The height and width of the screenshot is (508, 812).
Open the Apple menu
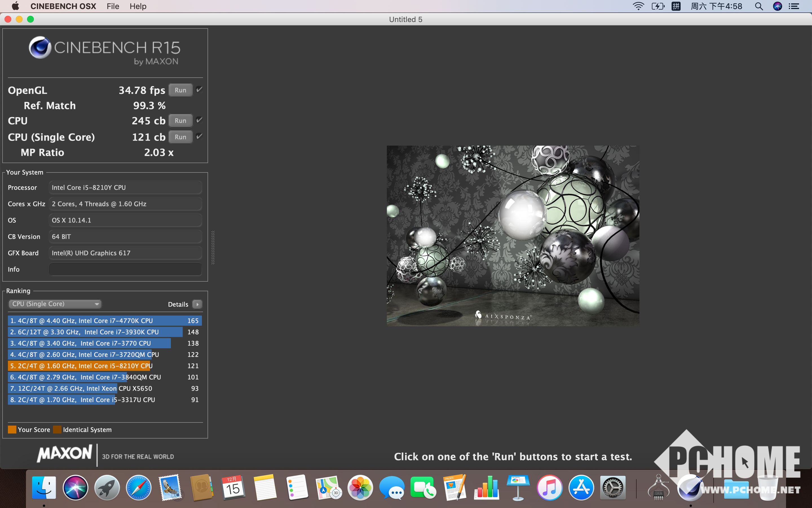pos(16,6)
